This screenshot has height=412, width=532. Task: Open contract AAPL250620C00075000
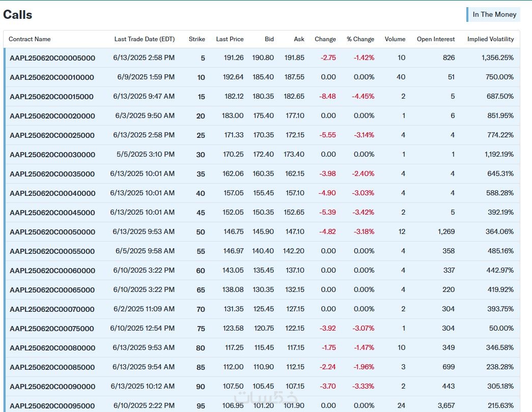tap(51, 329)
